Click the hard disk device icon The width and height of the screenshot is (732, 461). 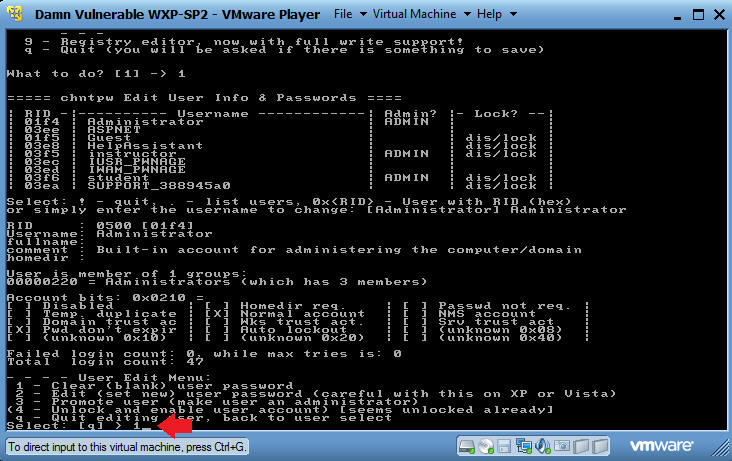(x=466, y=447)
